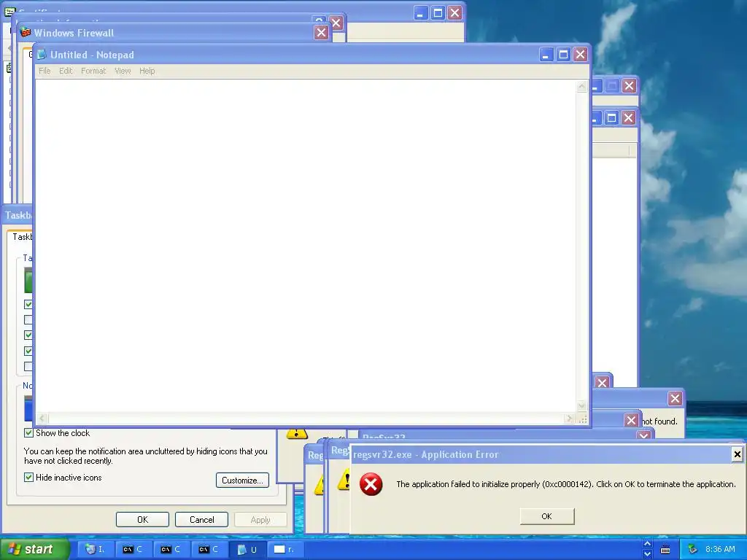Click the down arrow beside the tray keyboard icon
The width and height of the screenshot is (747, 560).
(x=647, y=554)
